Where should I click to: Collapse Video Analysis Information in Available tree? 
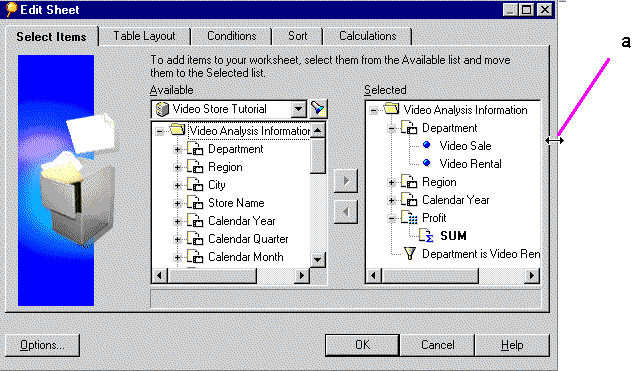click(x=160, y=131)
